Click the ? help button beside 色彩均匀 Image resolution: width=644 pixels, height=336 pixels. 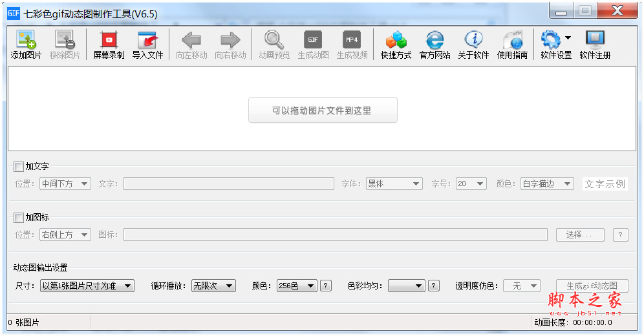[x=434, y=286]
